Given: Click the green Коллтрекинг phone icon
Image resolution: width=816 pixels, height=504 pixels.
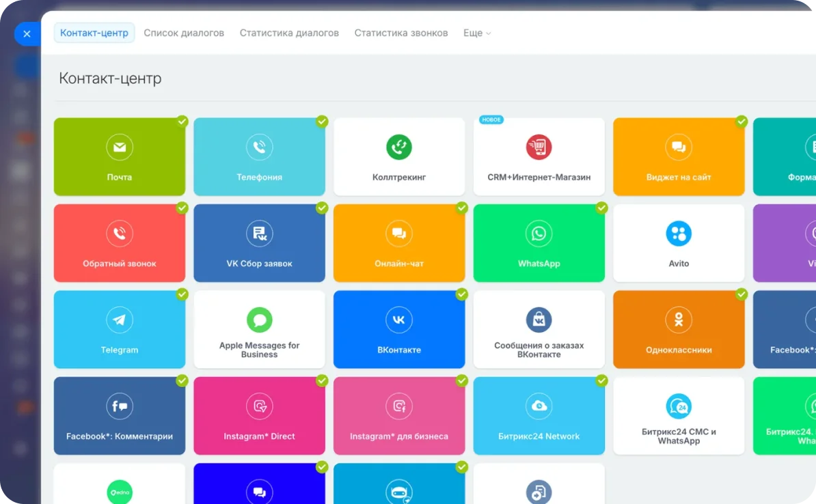Looking at the screenshot, I should tap(399, 148).
